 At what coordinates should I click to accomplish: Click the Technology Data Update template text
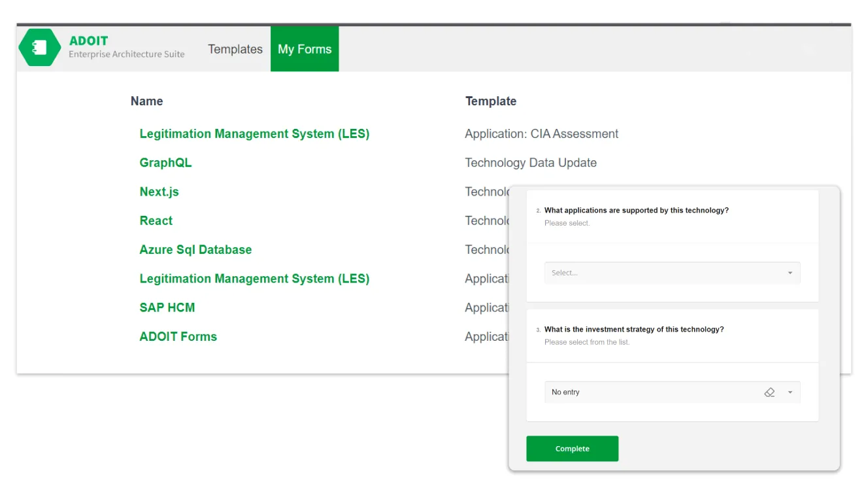coord(531,163)
